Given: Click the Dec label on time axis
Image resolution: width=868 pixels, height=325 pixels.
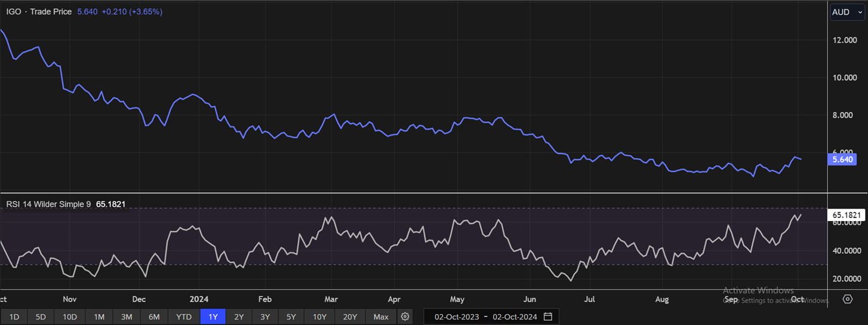Looking at the screenshot, I should click(139, 299).
